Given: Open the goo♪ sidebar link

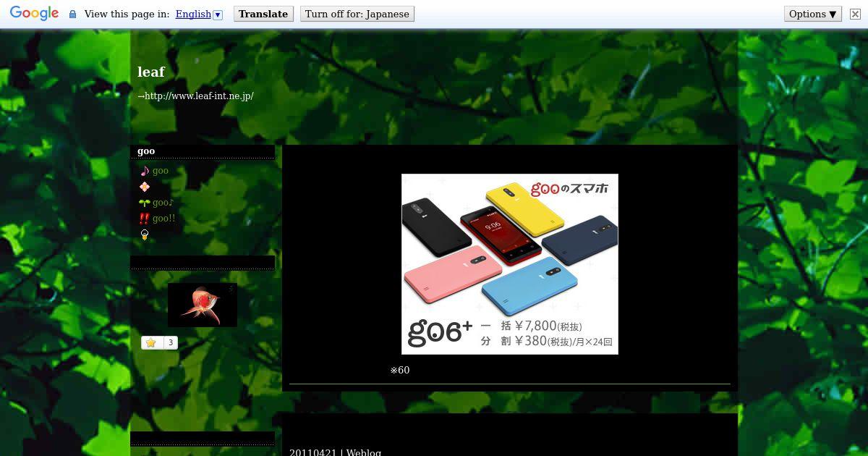Looking at the screenshot, I should (x=163, y=203).
